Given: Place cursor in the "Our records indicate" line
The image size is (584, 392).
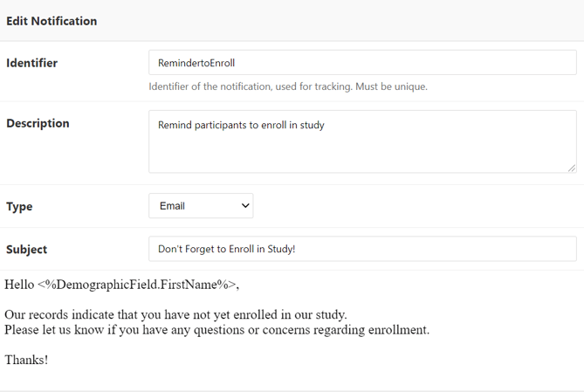Looking at the screenshot, I should tap(175, 314).
